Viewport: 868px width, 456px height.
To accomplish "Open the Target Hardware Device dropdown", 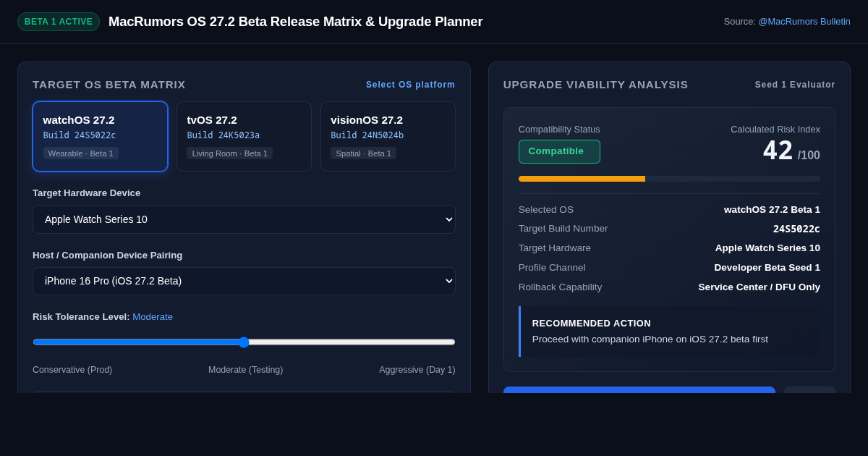I will click(x=244, y=219).
